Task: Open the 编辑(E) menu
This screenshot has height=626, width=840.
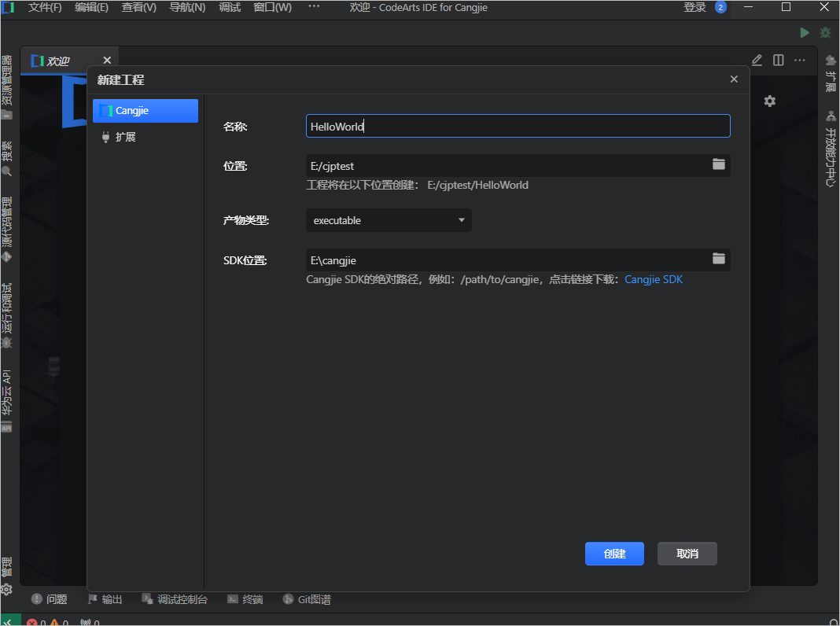Action: click(x=91, y=8)
